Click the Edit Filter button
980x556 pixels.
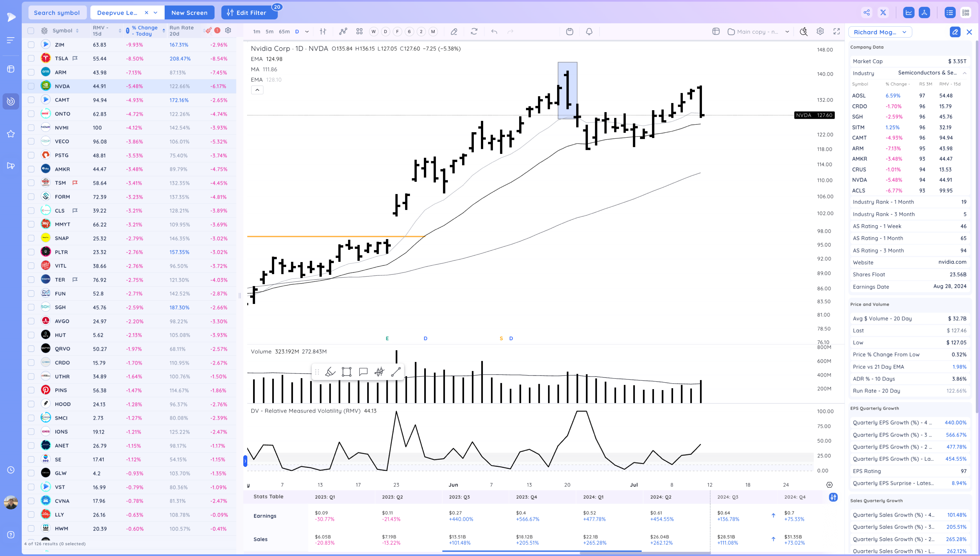249,12
